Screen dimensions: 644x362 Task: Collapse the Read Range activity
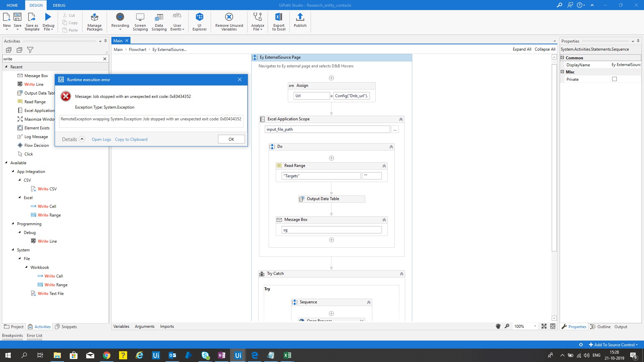pos(384,166)
